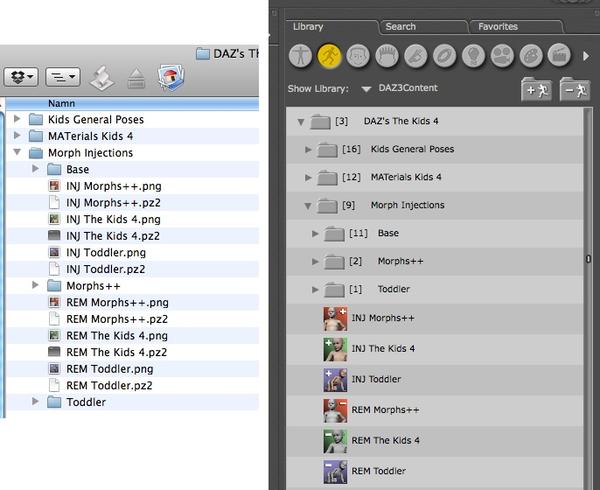
Task: Select the Hair category icon
Action: coord(387,56)
